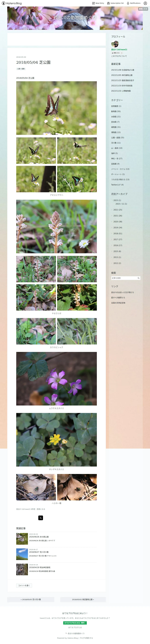Open related article 2018/04/18 明治神宮御苑
Image resolution: width=150 pixels, height=644 pixels.
(x=40, y=567)
